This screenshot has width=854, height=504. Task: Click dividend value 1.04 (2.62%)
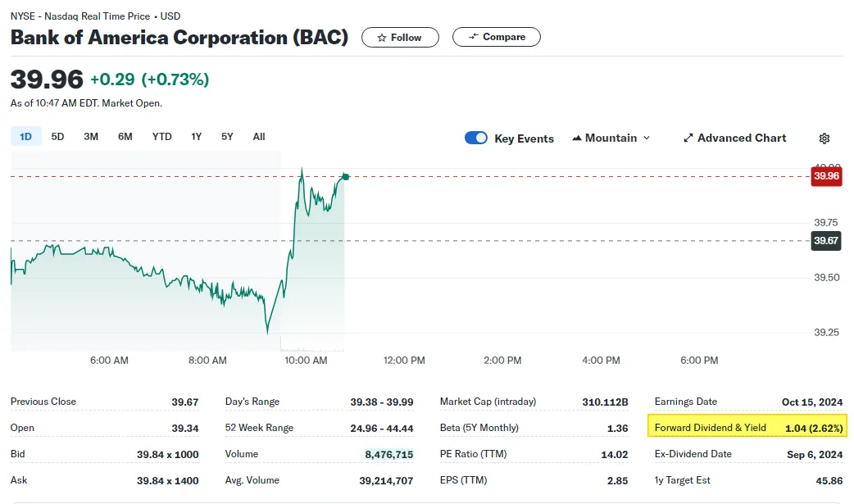coord(814,429)
